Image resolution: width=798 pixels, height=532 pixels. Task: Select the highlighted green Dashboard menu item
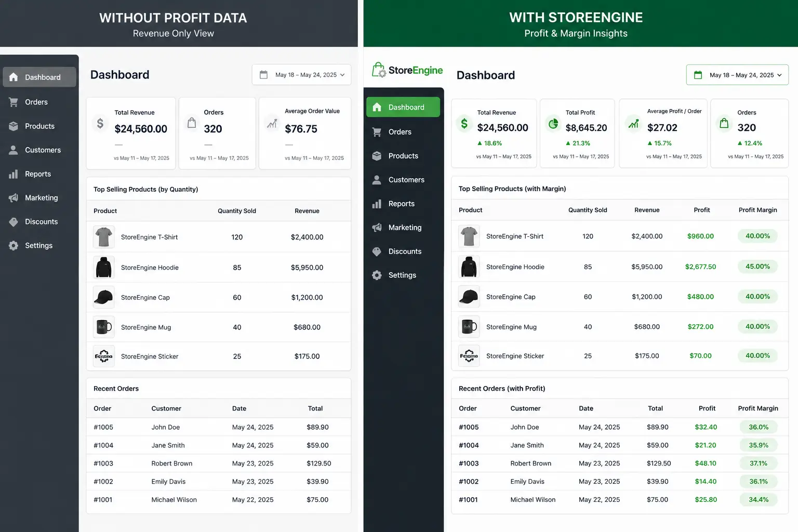pos(403,107)
